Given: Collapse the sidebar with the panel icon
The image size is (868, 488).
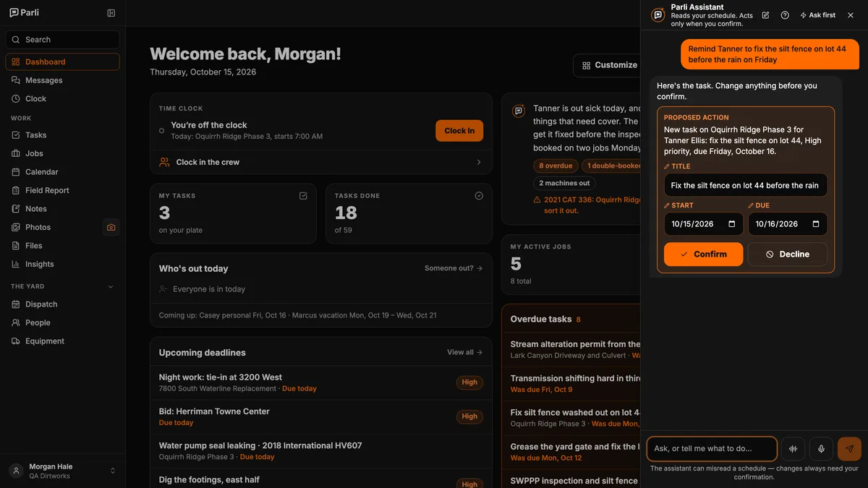Looking at the screenshot, I should pos(111,13).
